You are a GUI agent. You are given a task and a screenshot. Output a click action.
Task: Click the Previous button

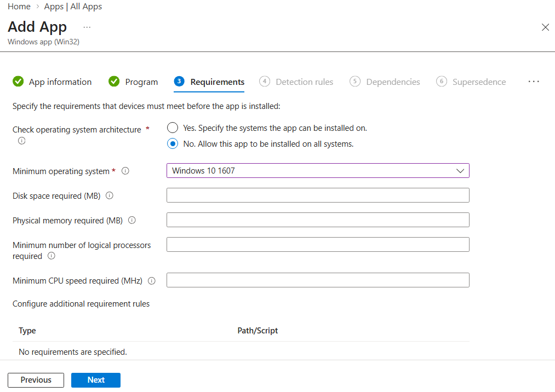click(x=36, y=380)
